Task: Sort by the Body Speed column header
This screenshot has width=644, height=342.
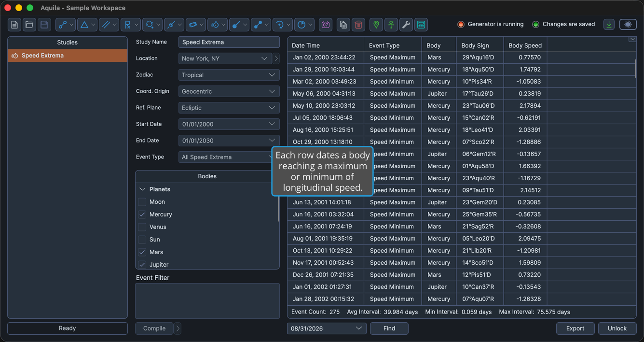Action: pos(525,45)
